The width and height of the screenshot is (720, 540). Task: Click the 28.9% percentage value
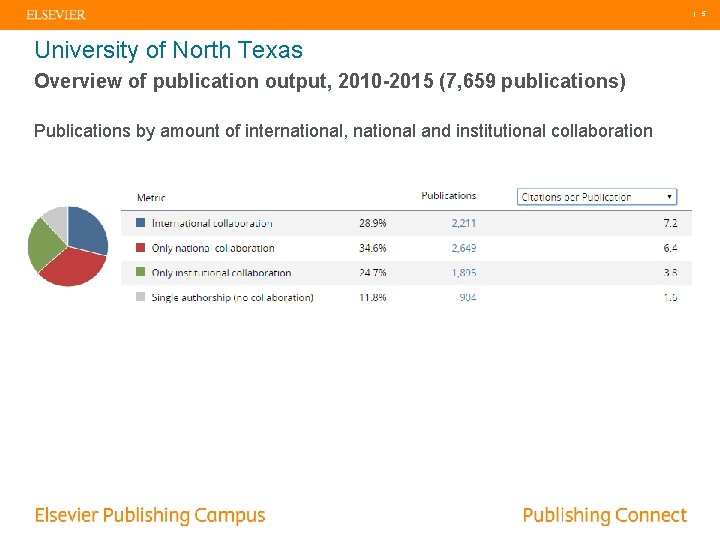(x=372, y=223)
